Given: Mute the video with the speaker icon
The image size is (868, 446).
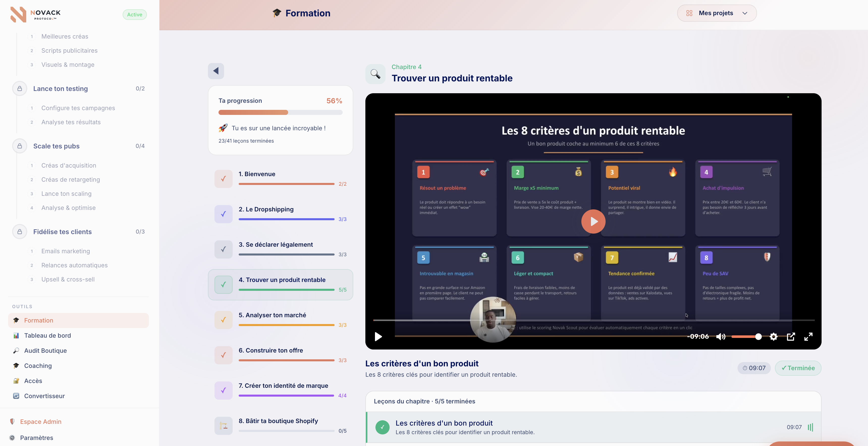Looking at the screenshot, I should pyautogui.click(x=721, y=337).
